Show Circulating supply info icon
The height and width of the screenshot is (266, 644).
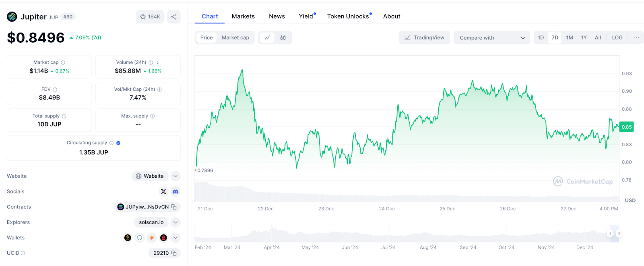click(x=111, y=143)
